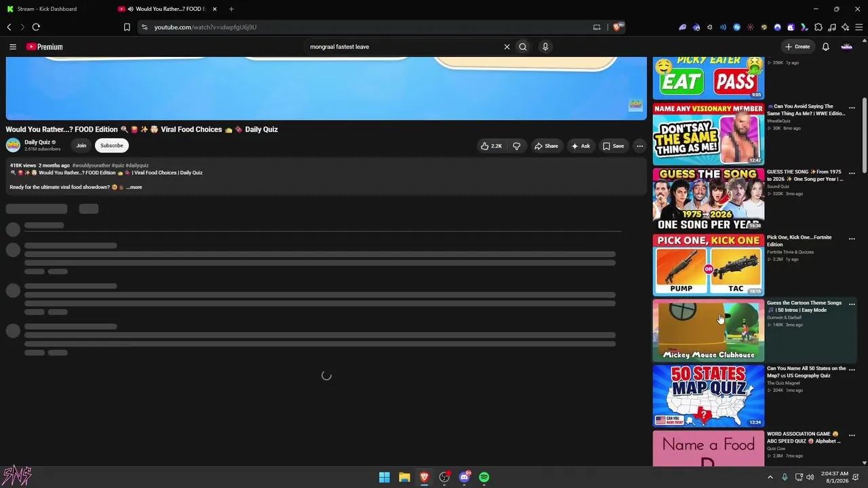Open the media control music-note icon

click(832, 27)
